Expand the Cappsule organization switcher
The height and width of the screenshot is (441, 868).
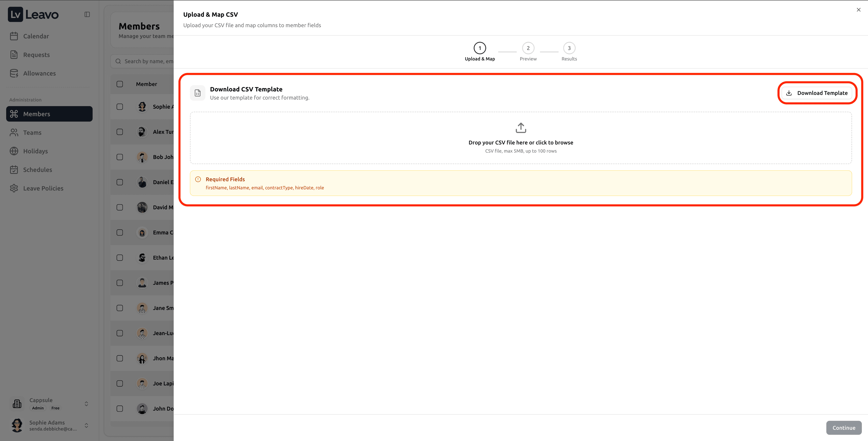tap(86, 404)
